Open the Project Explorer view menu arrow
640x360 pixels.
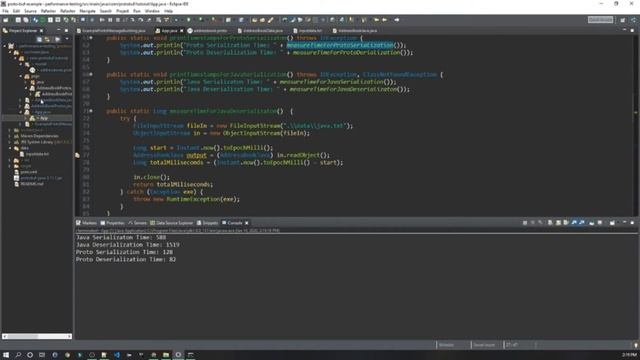tap(67, 39)
